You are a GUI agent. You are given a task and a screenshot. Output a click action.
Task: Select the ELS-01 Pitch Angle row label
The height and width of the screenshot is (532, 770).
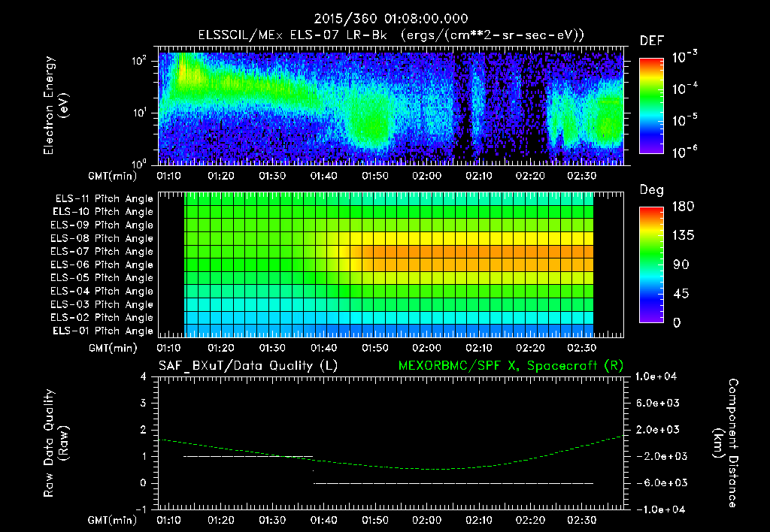103,331
